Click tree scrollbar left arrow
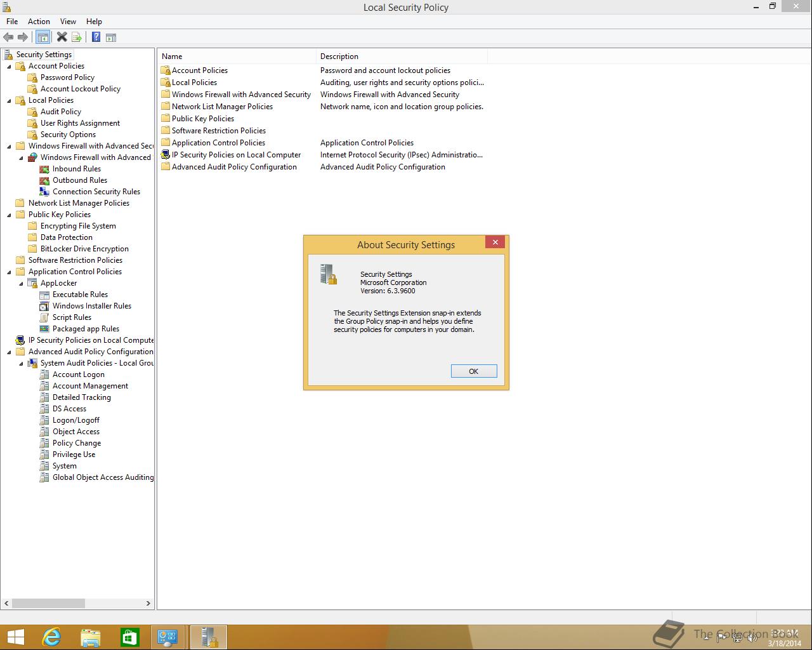 (x=7, y=604)
